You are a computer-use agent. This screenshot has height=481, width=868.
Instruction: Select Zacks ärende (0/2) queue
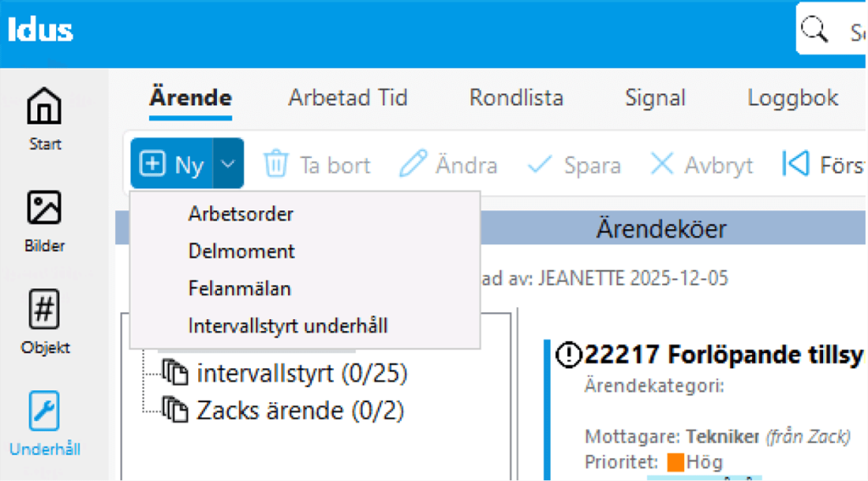(x=300, y=411)
